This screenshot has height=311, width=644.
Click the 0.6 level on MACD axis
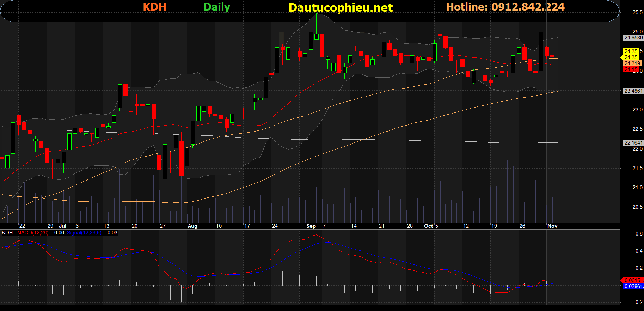[x=639, y=234]
